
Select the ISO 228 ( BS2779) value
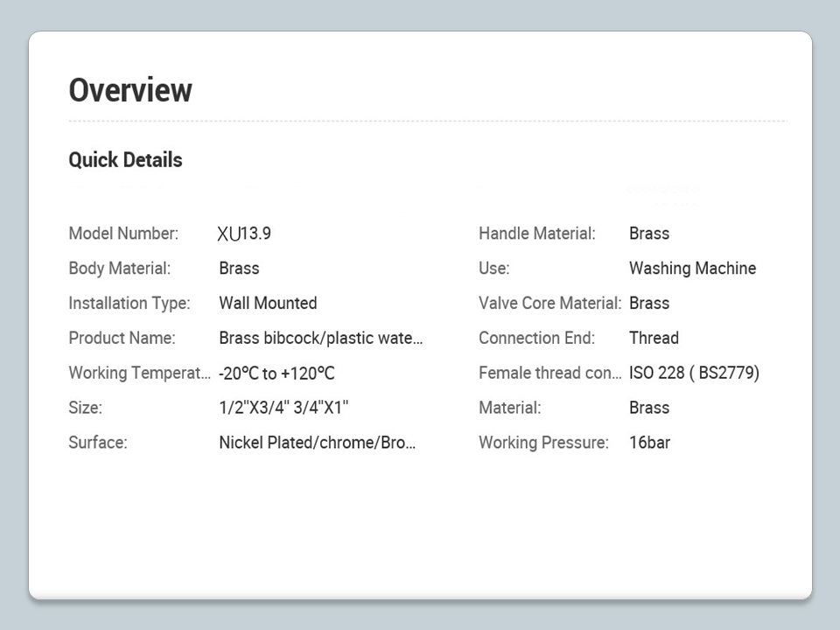click(x=694, y=374)
